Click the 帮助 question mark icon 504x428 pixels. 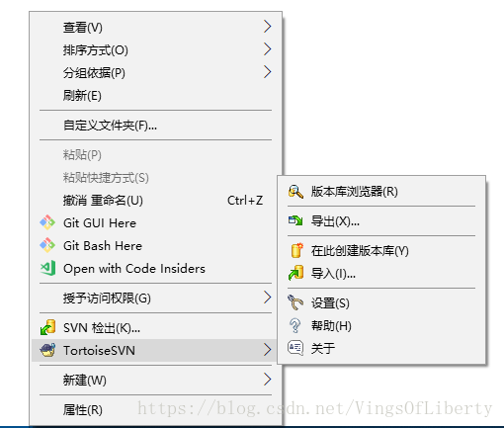coord(294,325)
